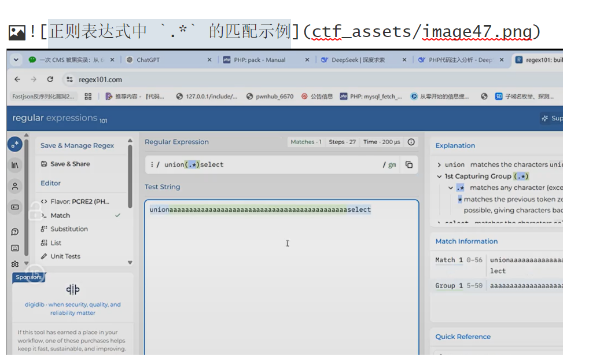Switch to 一次 CMS 被黑实录 tab

(x=71, y=60)
